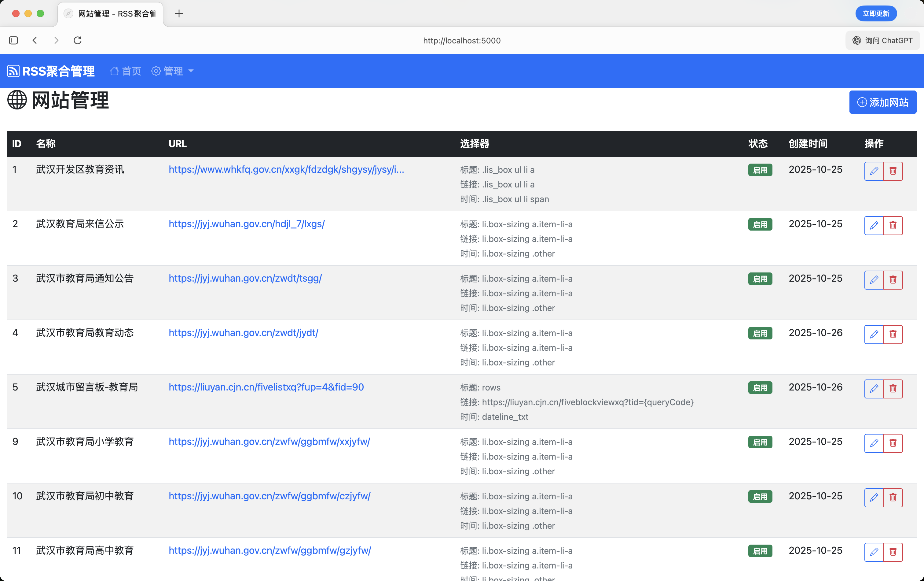Expand the 管理 dropdown menu
Viewport: 924px width, 581px height.
tap(173, 71)
